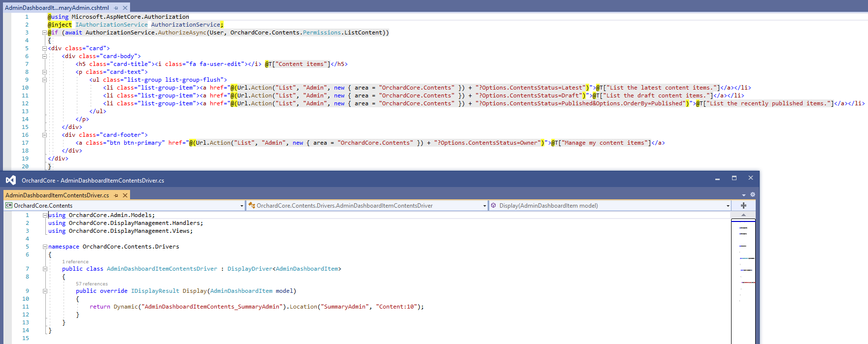The image size is (868, 344).
Task: Click the split editor window icon
Action: coord(743,206)
